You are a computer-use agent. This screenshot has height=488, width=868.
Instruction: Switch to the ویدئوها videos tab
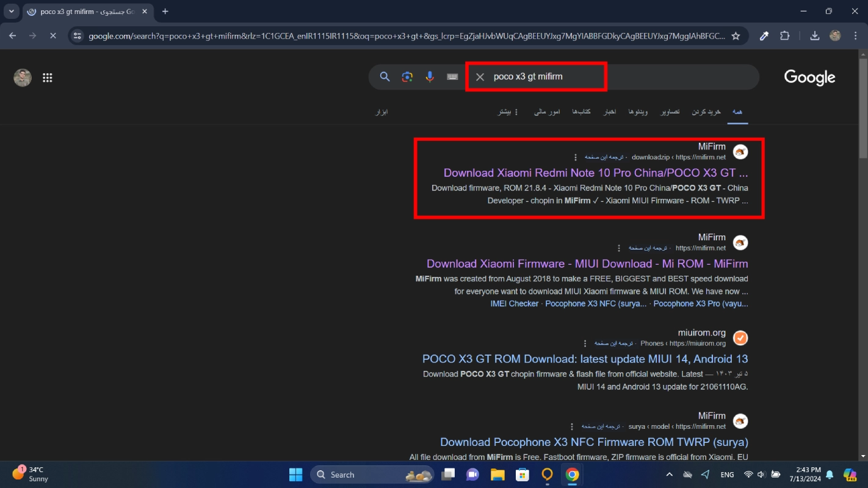click(638, 112)
